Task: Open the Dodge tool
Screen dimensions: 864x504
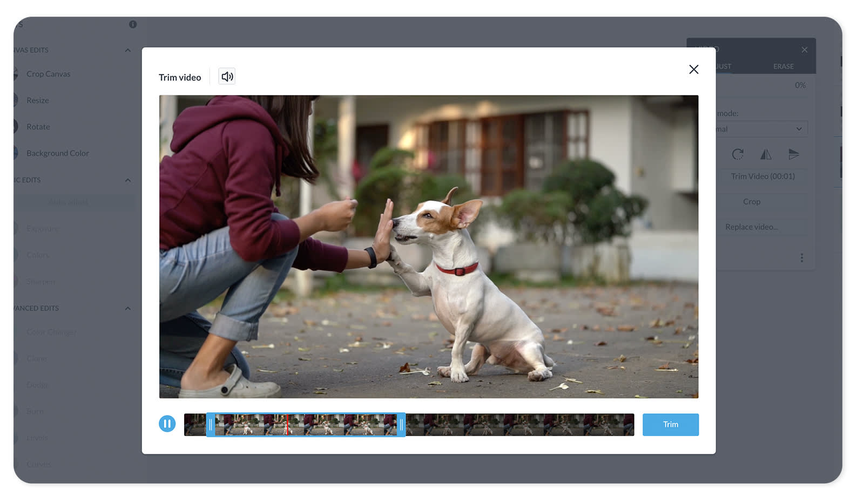Action: 37,385
